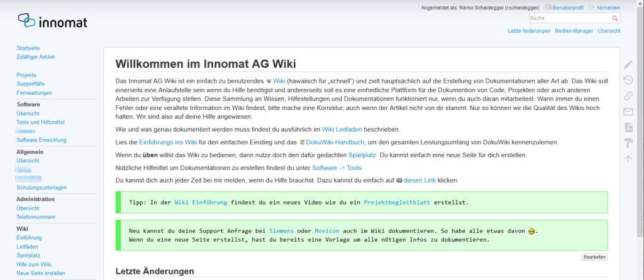Viewport: 644px width, 280px height.
Task: Click the innomat logo
Action: point(53,21)
